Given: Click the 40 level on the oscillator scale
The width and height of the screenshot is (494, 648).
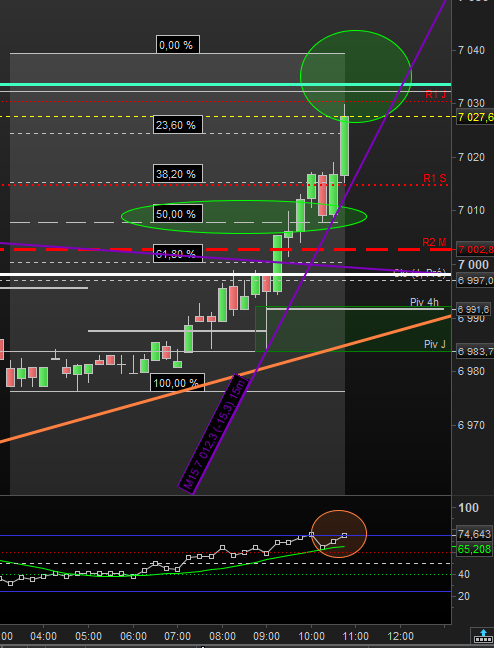Looking at the screenshot, I should [x=464, y=574].
